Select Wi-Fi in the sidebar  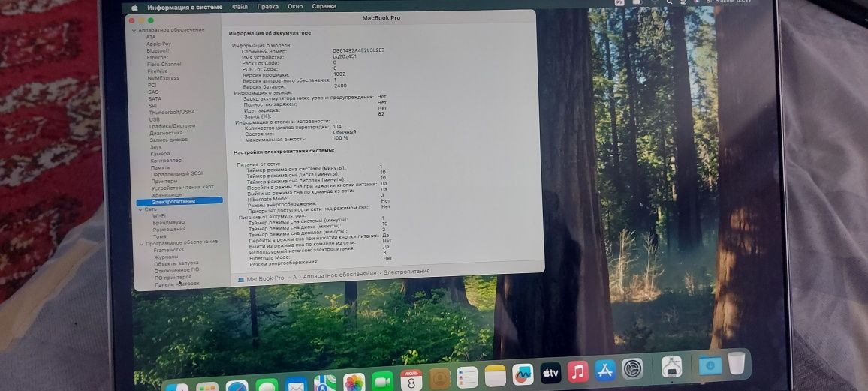click(159, 215)
